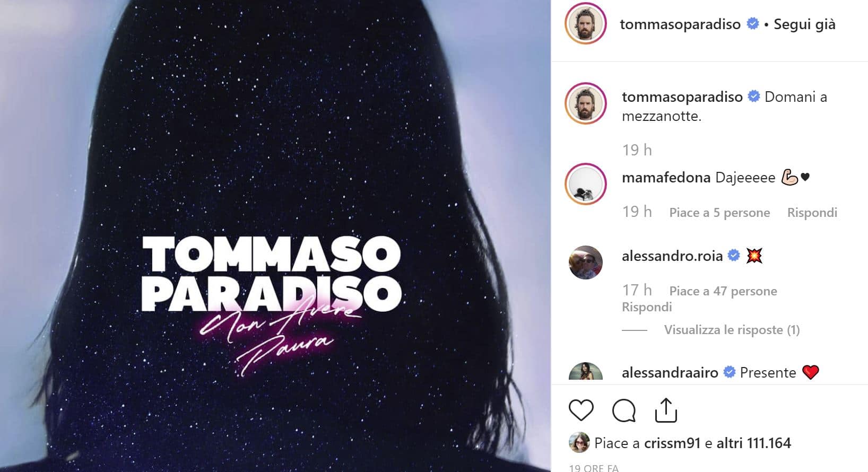
Task: Expand 'Visualizza le risposte (1)'
Action: (x=732, y=330)
